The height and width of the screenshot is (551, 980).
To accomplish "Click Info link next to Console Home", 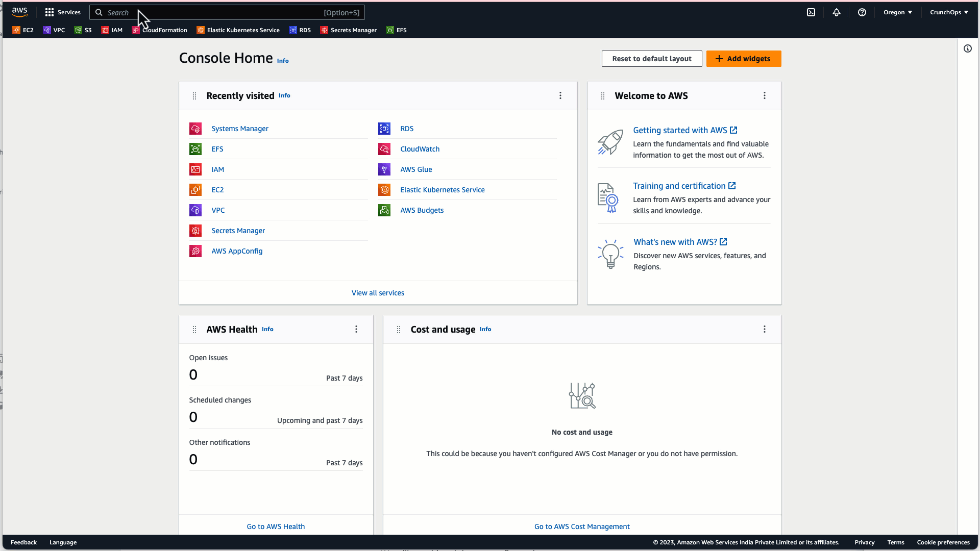I will coord(283,61).
